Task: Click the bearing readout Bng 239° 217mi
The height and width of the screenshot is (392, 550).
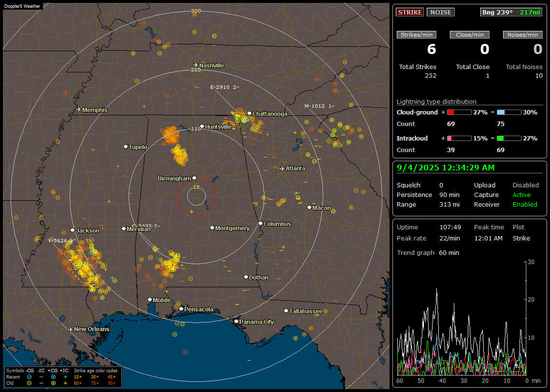Action: point(511,12)
